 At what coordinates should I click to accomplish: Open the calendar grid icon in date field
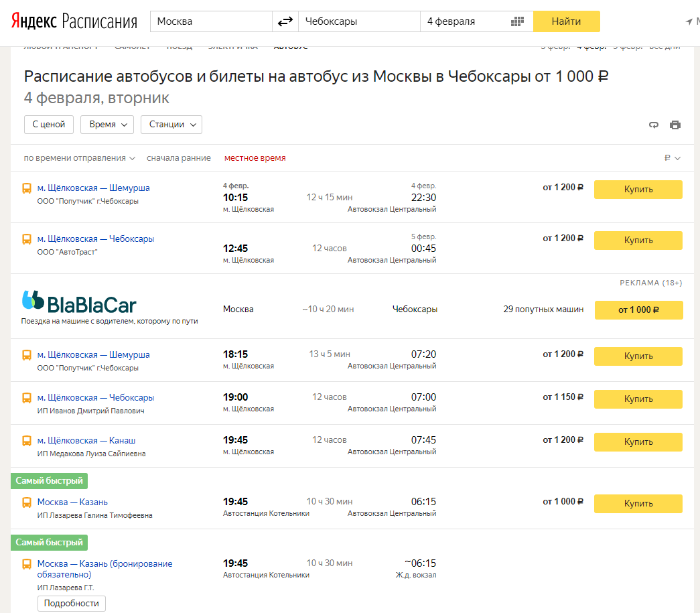(x=517, y=21)
